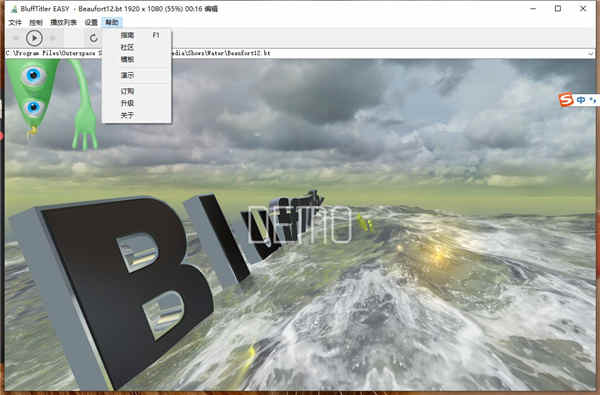
Task: Click the orange Sogou S input icon
Action: (x=566, y=100)
